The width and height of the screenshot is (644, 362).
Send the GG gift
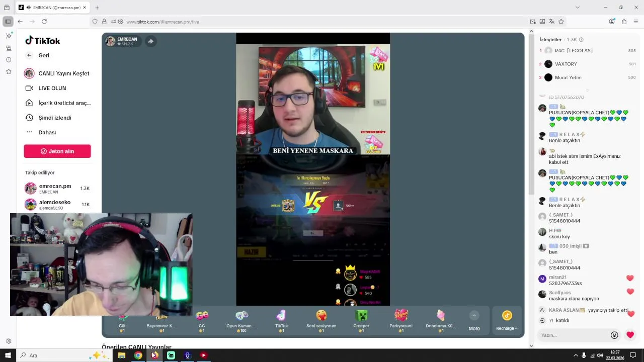tap(202, 322)
